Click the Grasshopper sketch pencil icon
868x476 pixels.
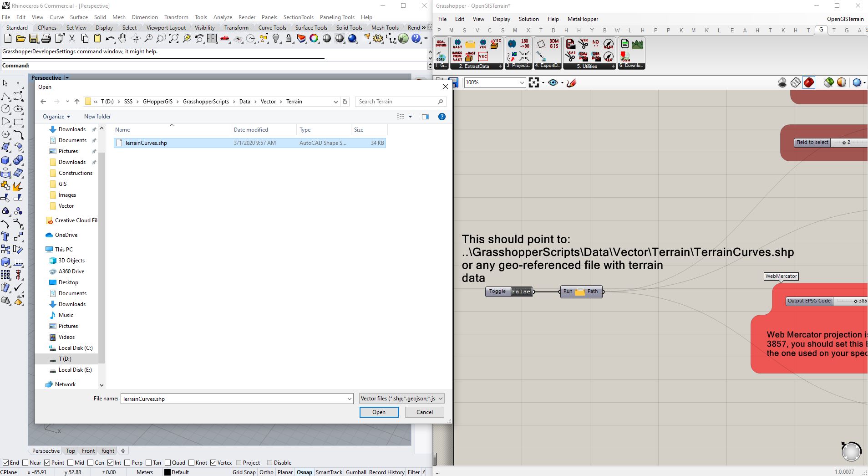571,82
